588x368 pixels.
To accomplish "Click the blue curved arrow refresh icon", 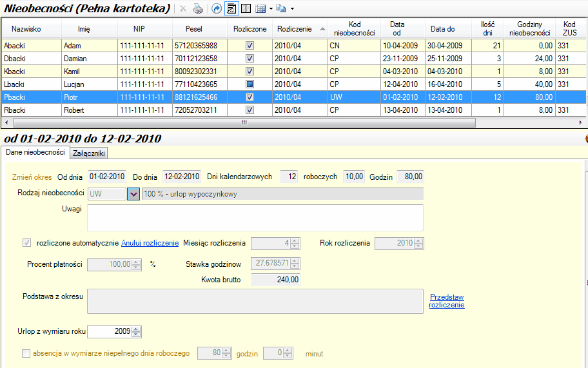I will [217, 9].
